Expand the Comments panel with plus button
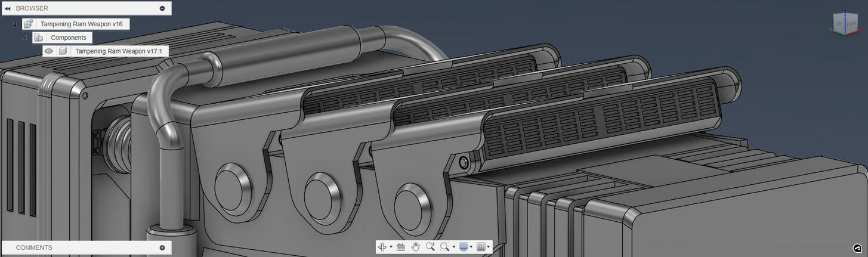This screenshot has height=257, width=868. point(162,247)
